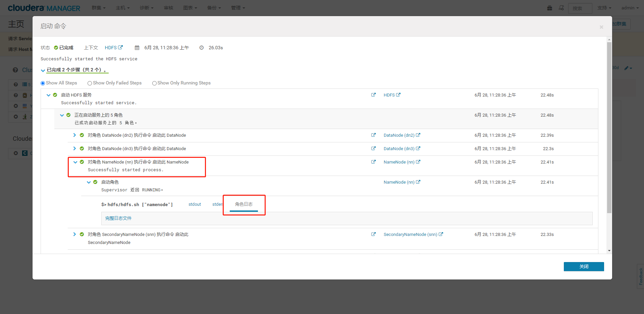Select Show Only Failed Steps radio button

pyautogui.click(x=90, y=83)
